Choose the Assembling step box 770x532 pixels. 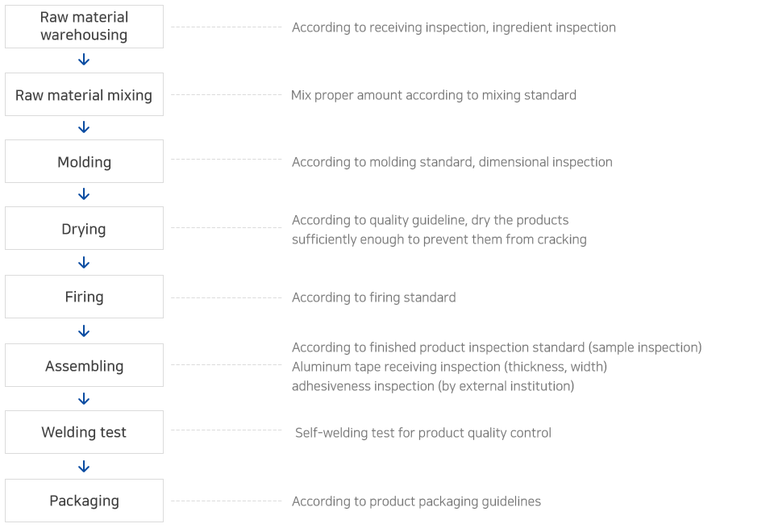pos(85,365)
